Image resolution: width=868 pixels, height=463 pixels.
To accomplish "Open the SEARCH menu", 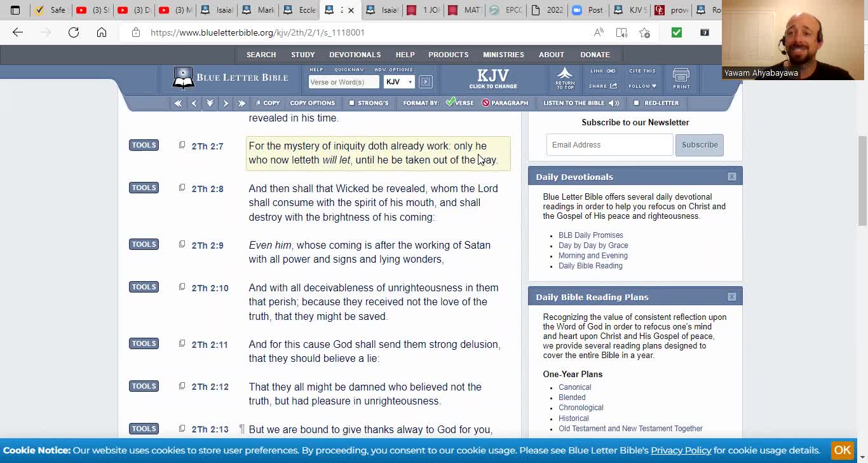I will (x=261, y=55).
